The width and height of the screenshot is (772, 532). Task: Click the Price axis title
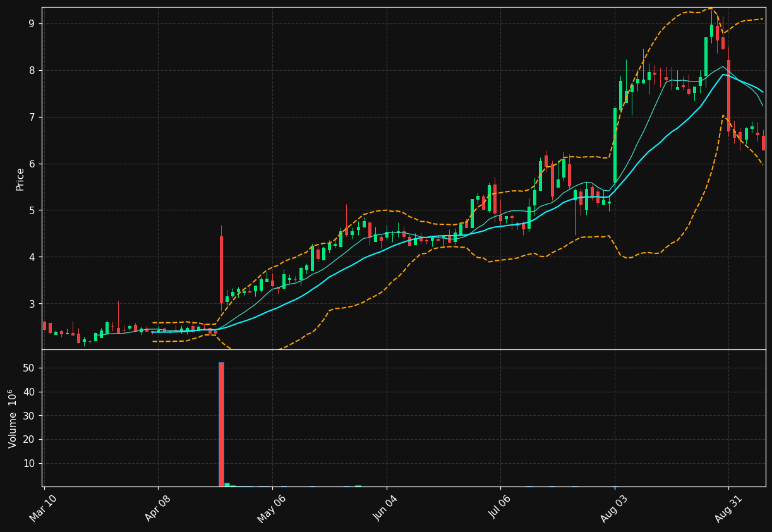(x=20, y=179)
